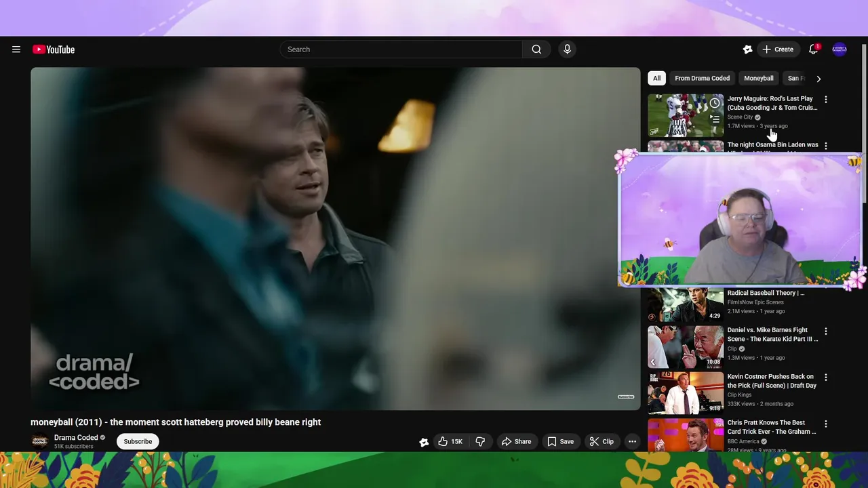The width and height of the screenshot is (868, 488).
Task: Open Radical Baseball Theory video title
Action: 766,293
